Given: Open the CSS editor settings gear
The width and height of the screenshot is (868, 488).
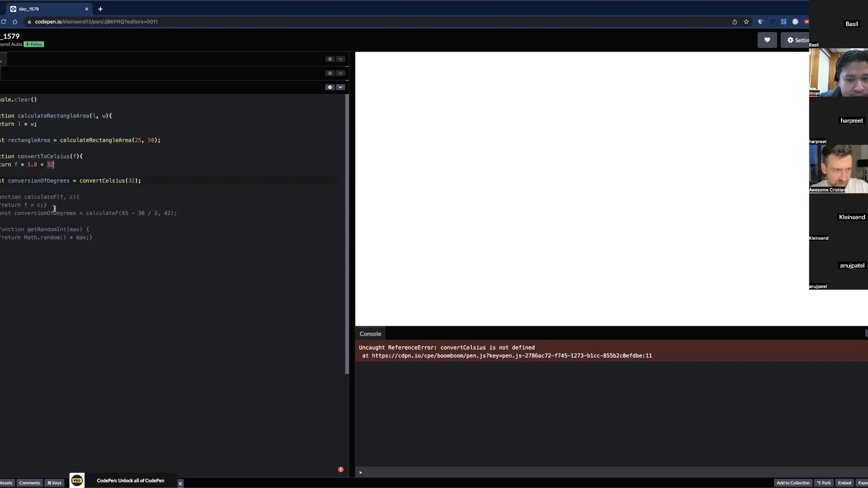Looking at the screenshot, I should click(330, 73).
